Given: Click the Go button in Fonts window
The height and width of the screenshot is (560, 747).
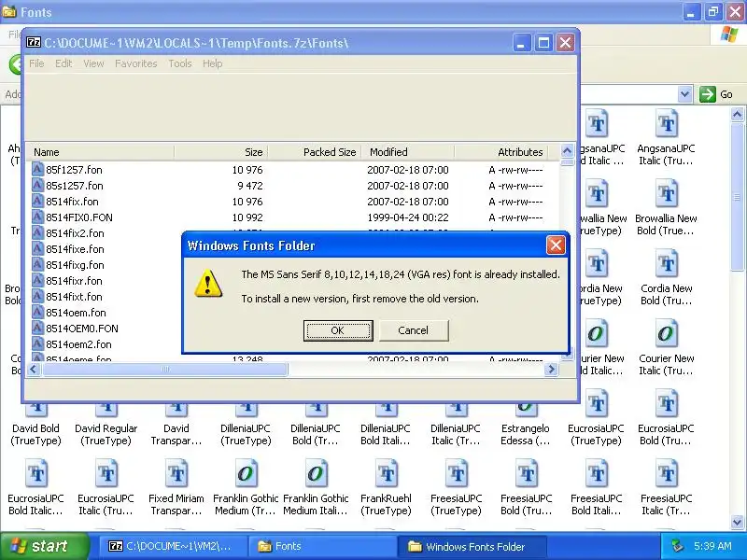Looking at the screenshot, I should pos(716,94).
